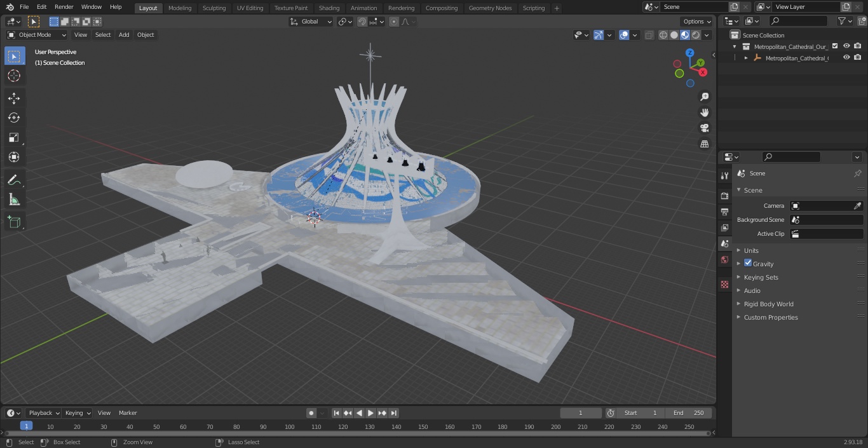This screenshot has width=868, height=448.
Task: Play the animation forward
Action: (370, 413)
